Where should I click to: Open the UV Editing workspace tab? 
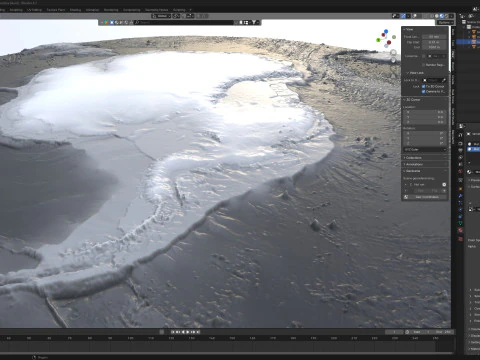(34, 10)
